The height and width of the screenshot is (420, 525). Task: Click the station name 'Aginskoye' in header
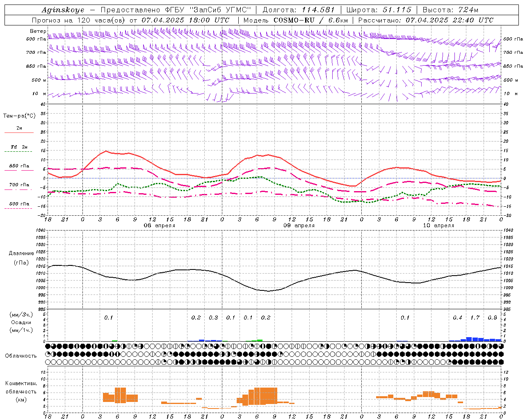pos(63,10)
